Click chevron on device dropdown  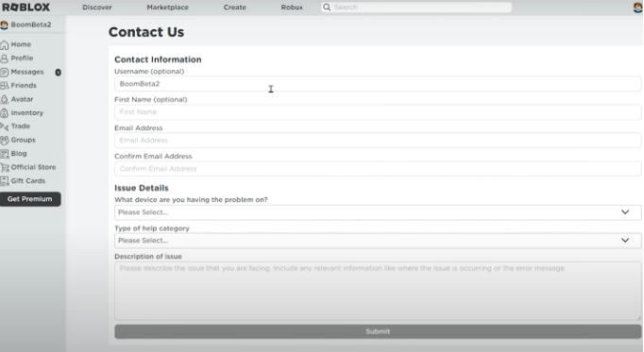[x=625, y=212]
